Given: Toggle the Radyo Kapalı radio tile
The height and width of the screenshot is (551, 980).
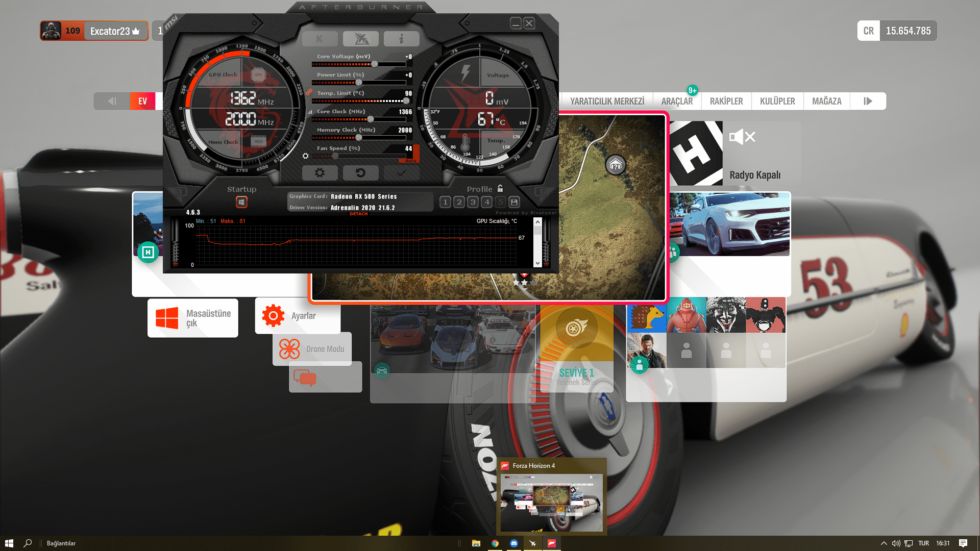Looking at the screenshot, I should [x=761, y=153].
